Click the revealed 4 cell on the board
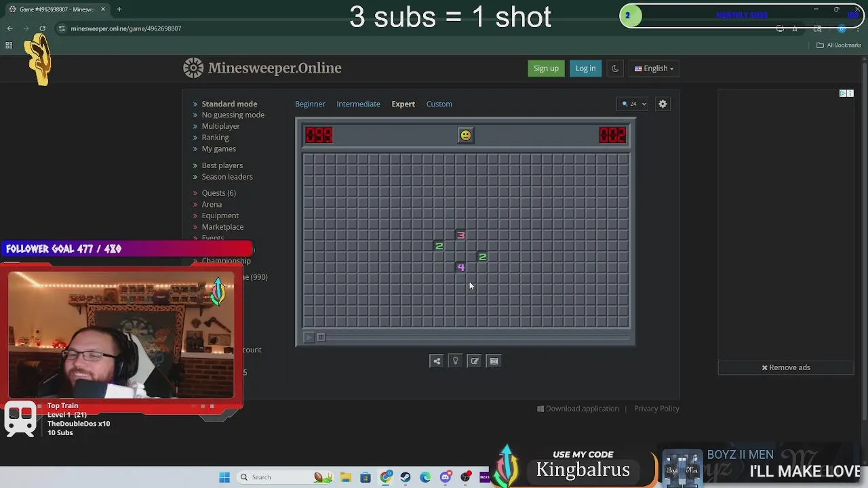This screenshot has height=488, width=868. (x=460, y=268)
